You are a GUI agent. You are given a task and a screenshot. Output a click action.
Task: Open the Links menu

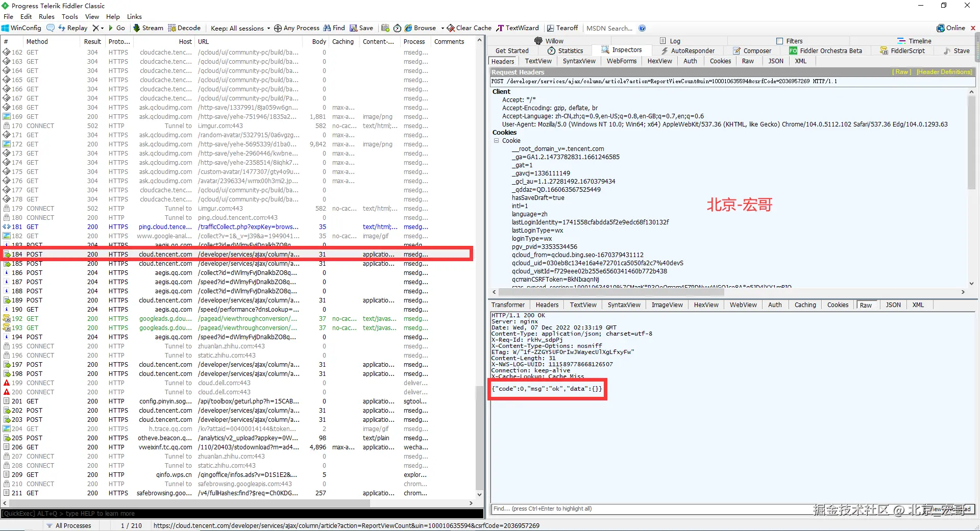[134, 16]
